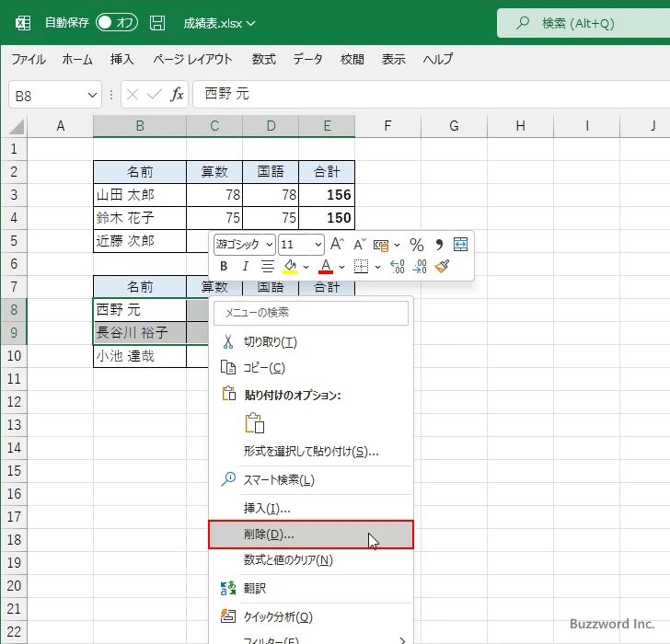Expand the fill color dropdown arrow

306,268
